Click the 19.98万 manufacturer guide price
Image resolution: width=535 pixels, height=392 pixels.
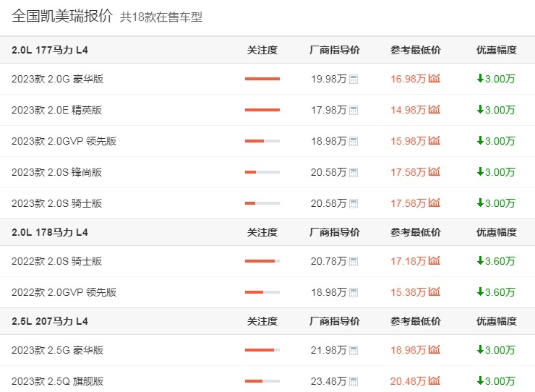328,79
